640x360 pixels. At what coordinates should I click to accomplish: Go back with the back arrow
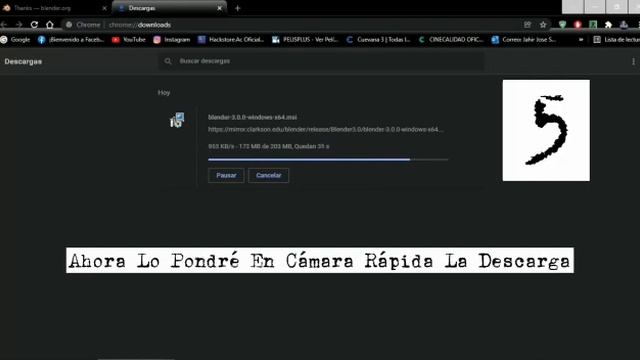coord(4,24)
